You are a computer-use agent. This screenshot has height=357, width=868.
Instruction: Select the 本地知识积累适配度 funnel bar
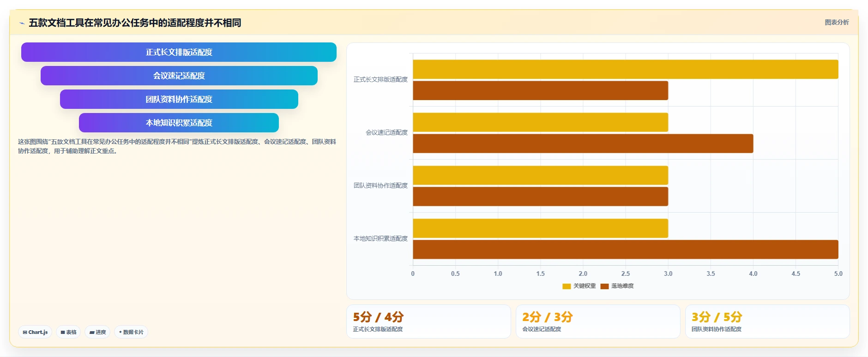point(179,123)
